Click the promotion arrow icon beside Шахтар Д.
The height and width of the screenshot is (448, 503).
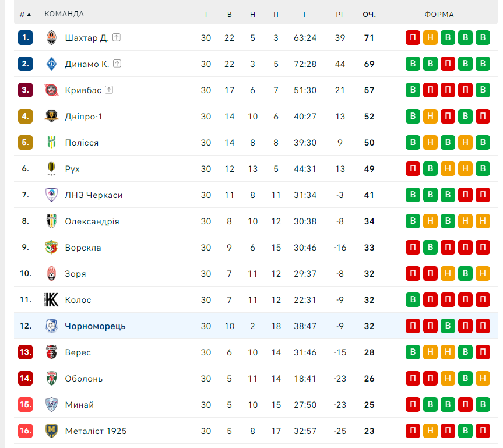tap(117, 37)
